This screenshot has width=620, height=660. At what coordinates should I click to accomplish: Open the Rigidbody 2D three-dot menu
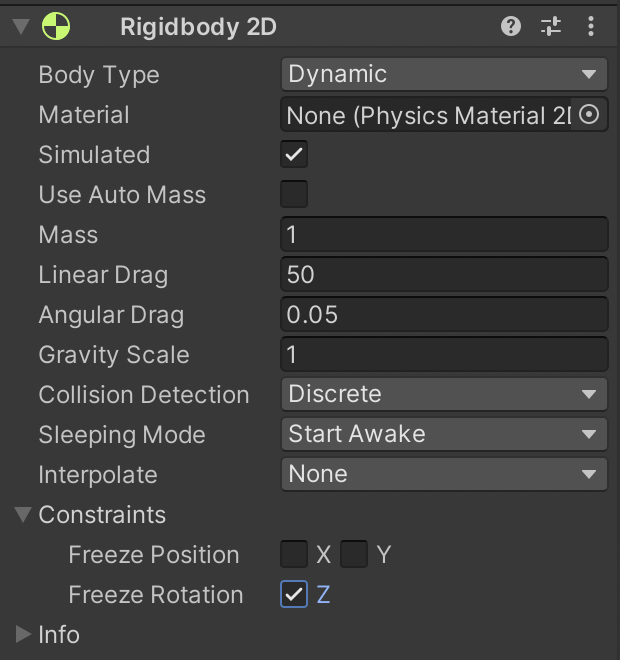(x=591, y=27)
